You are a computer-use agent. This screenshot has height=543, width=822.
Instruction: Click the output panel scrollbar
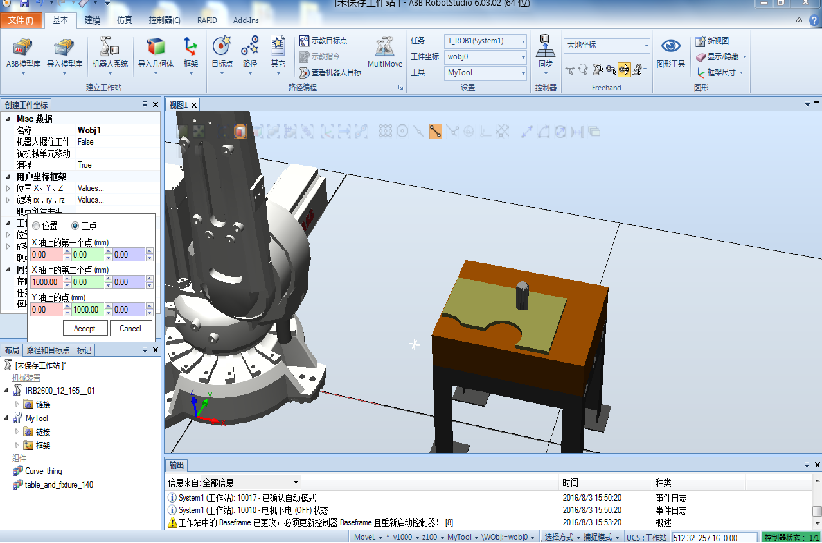tap(816, 512)
